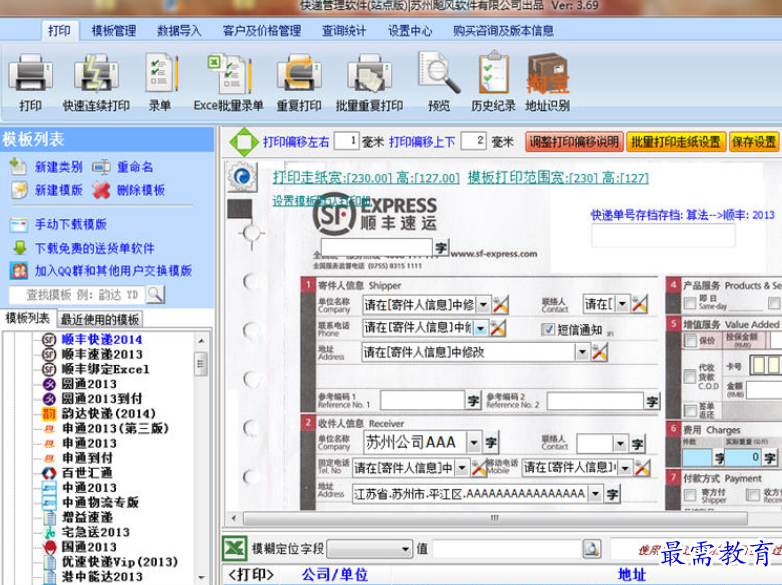The height and width of the screenshot is (585, 782).
Task: Click 加入QQ群和其他用户交换模版 link
Action: [x=113, y=271]
